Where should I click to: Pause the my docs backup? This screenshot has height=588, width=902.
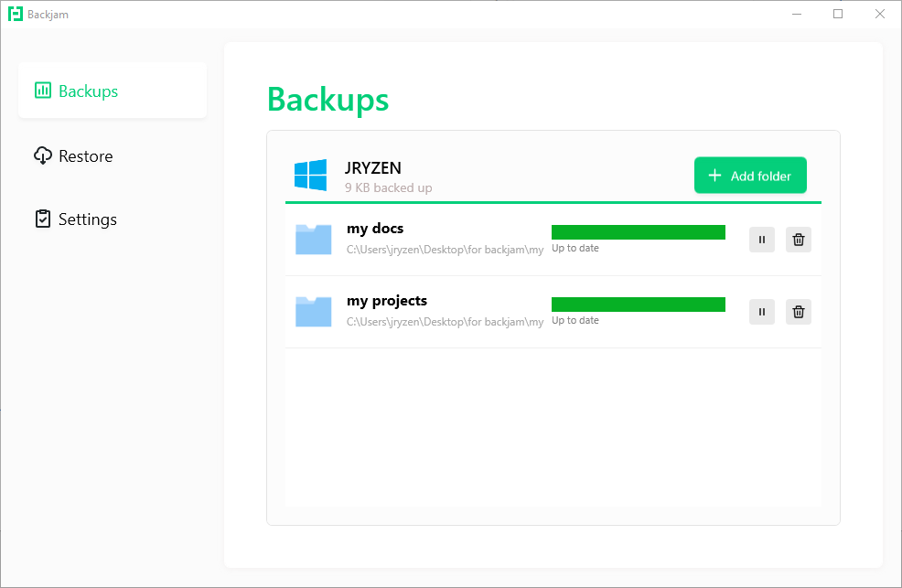click(762, 240)
